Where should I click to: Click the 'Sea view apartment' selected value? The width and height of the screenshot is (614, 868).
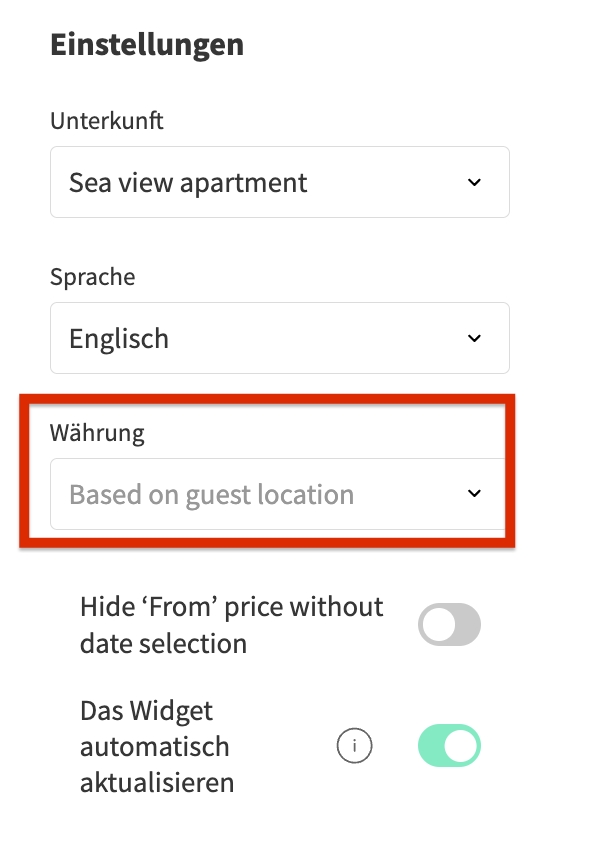pos(188,183)
